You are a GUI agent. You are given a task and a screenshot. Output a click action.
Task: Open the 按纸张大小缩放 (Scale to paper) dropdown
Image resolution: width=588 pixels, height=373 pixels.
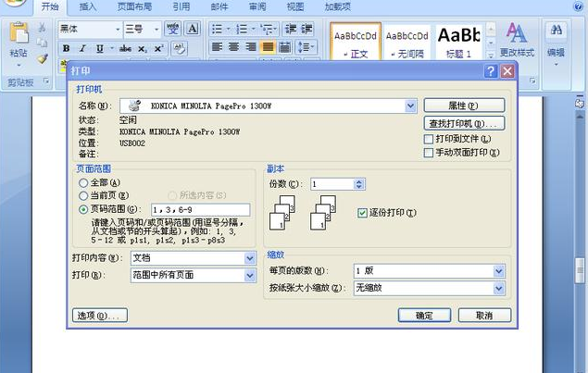[x=498, y=288]
